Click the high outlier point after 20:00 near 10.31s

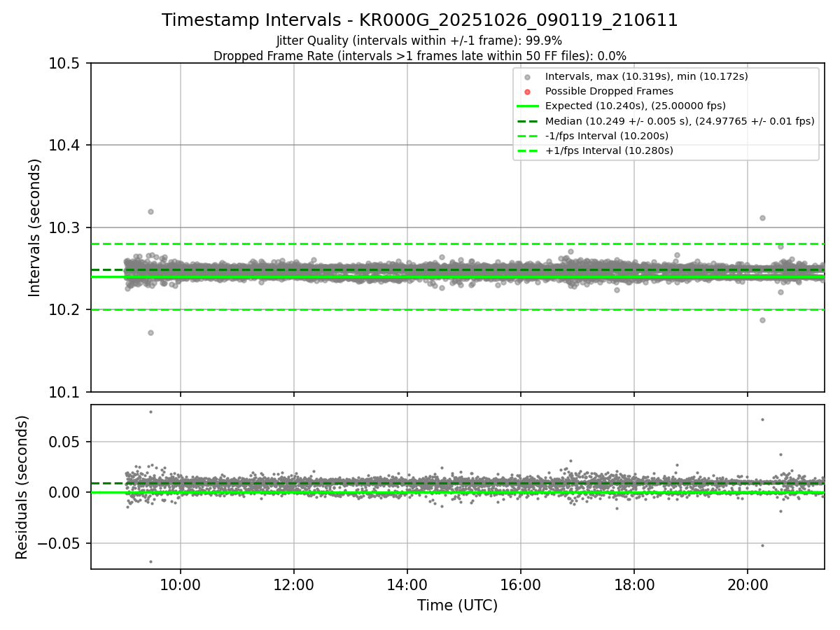point(762,218)
